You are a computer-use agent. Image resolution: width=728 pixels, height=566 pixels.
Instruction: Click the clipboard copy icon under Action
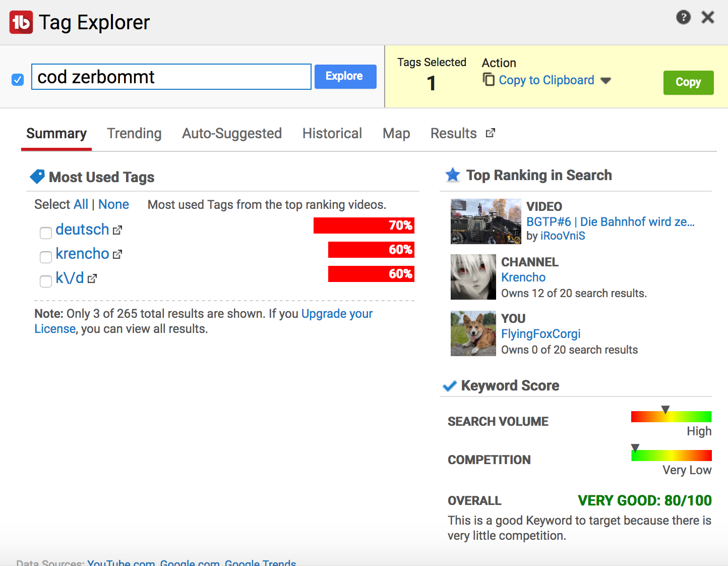(x=489, y=80)
